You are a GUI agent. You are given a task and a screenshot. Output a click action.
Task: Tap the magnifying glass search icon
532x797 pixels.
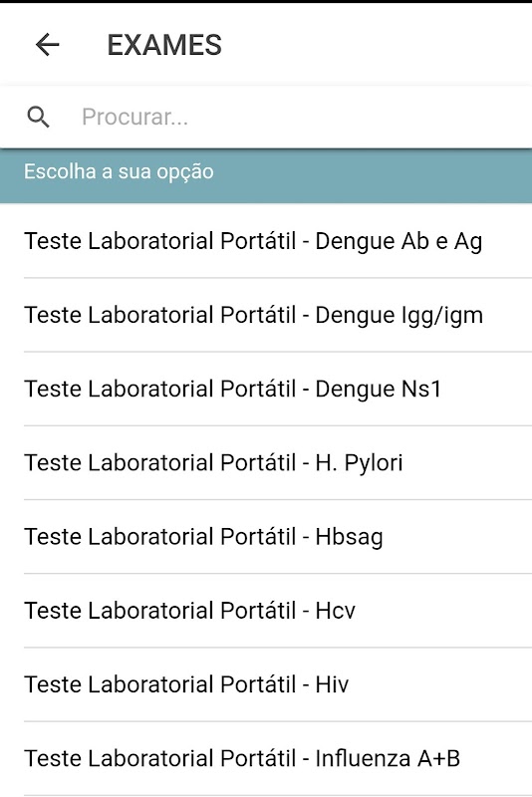point(38,117)
